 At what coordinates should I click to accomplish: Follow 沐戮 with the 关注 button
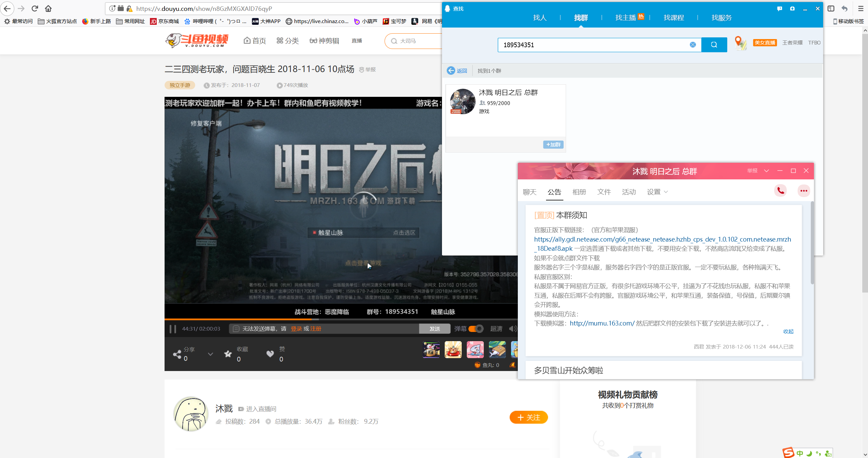[528, 417]
